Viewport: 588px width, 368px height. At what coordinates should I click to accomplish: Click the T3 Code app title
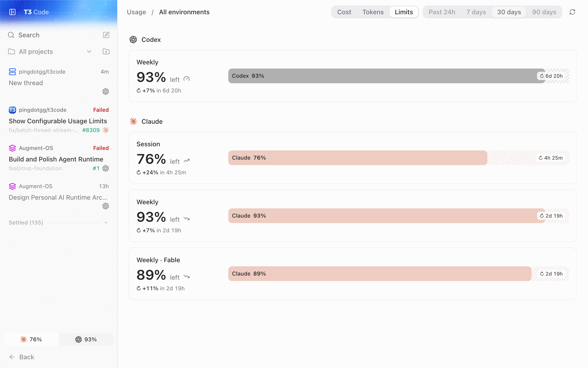pos(36,12)
